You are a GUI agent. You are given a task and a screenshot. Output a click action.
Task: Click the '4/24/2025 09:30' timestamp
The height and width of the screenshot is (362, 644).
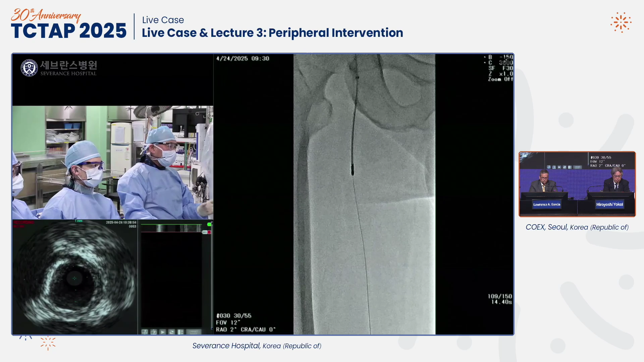click(x=243, y=58)
